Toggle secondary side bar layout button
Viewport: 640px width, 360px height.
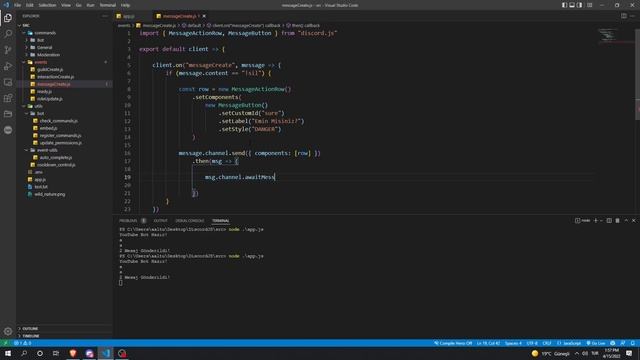click(580, 5)
